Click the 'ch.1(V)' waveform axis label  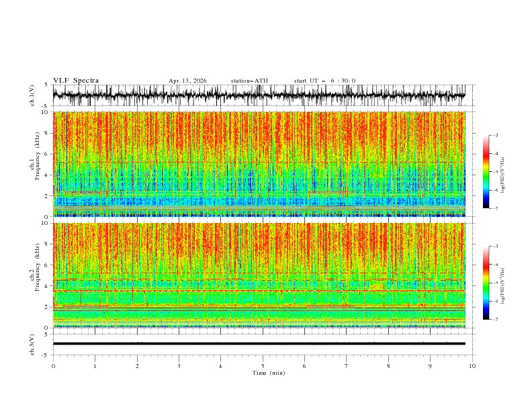32,95
